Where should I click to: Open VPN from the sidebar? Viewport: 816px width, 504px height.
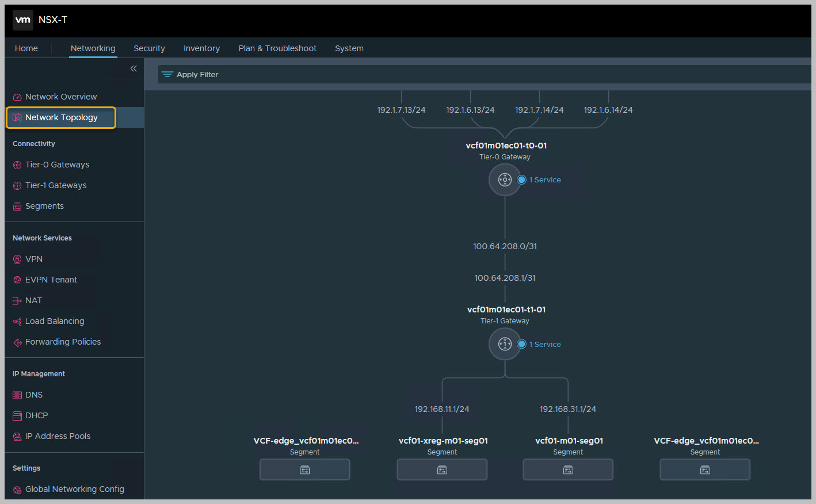[x=33, y=259]
